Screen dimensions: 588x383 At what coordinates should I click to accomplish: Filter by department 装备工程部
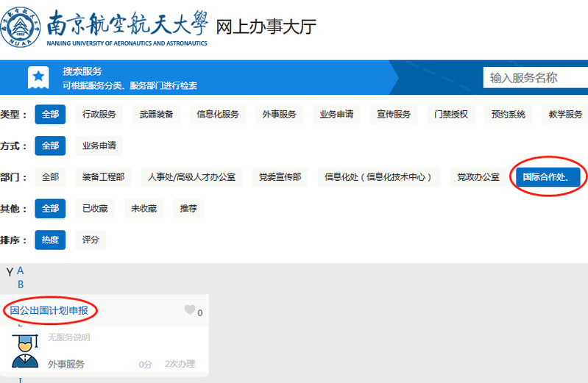click(103, 177)
